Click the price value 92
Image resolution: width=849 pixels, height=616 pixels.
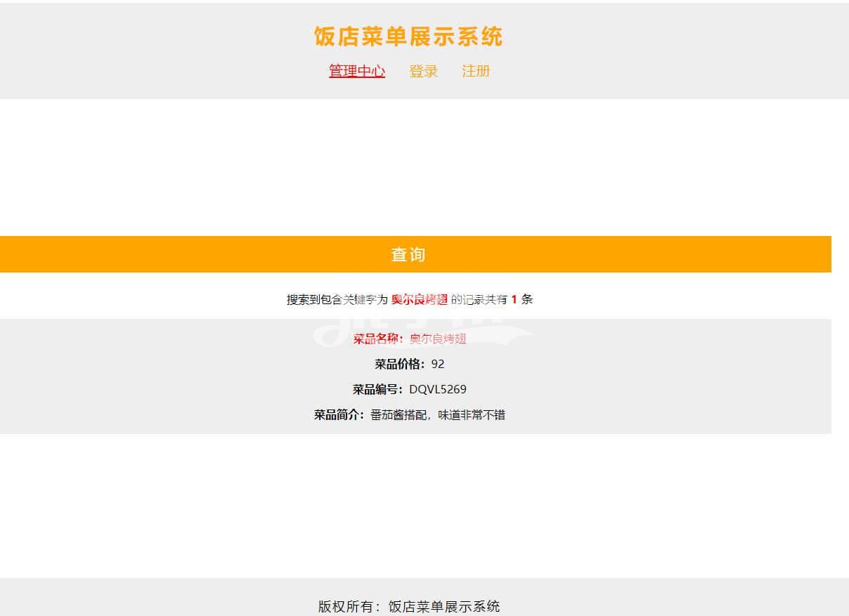click(438, 364)
